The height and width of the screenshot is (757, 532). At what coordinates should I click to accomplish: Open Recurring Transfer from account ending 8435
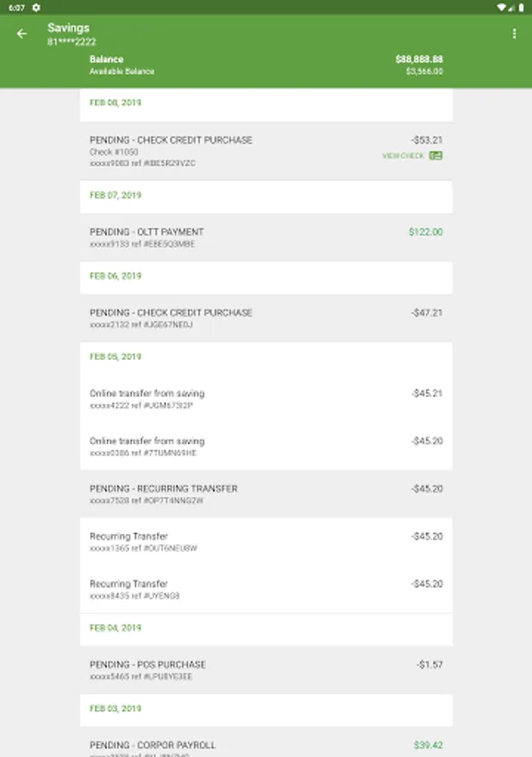[x=266, y=589]
